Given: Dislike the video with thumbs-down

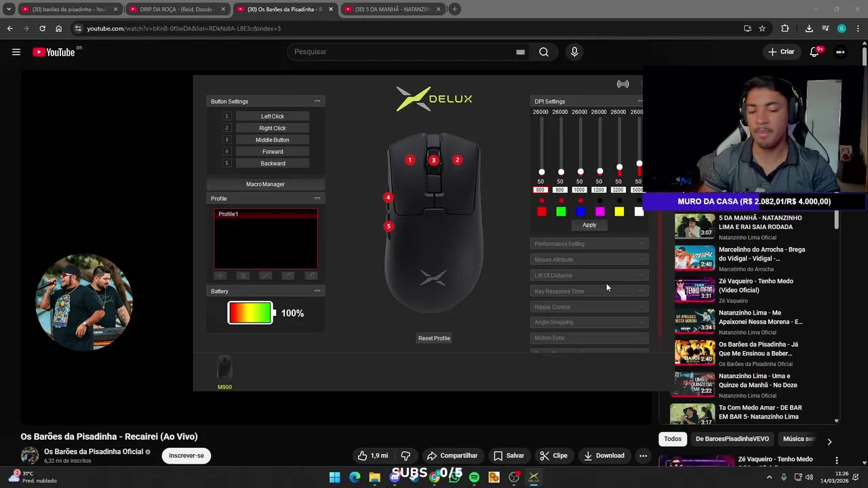Looking at the screenshot, I should click(406, 455).
